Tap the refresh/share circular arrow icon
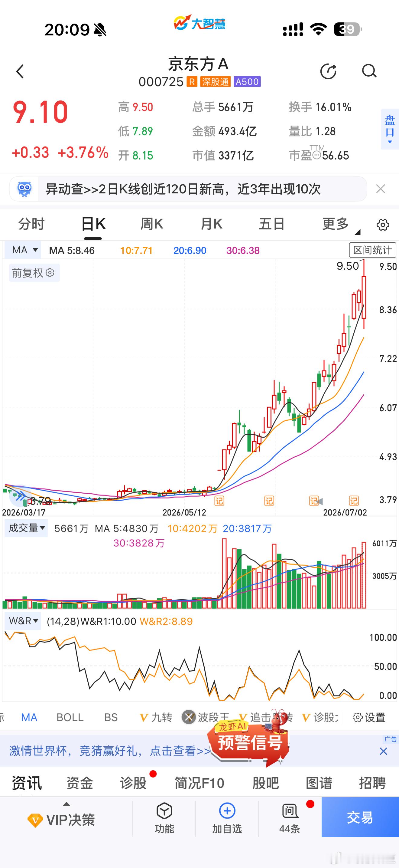Viewport: 399px width, 868px height. click(328, 71)
